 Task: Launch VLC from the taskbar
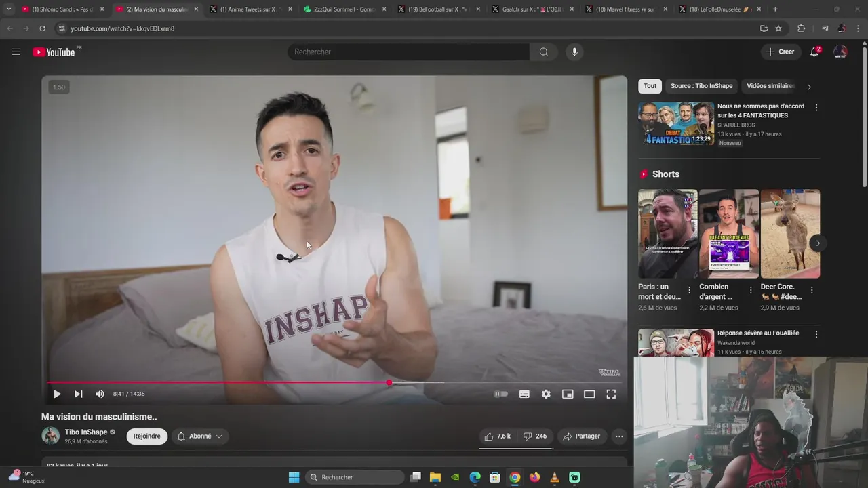coord(555,477)
